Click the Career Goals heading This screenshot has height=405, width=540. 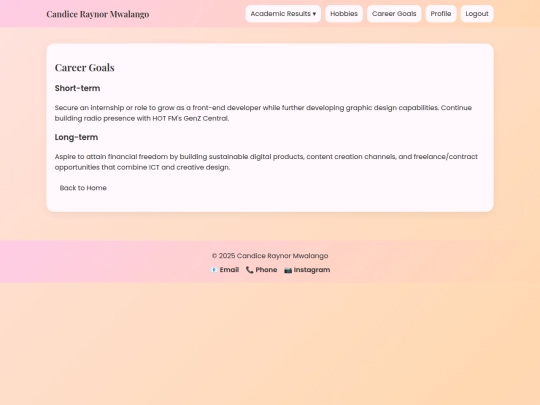[84, 68]
